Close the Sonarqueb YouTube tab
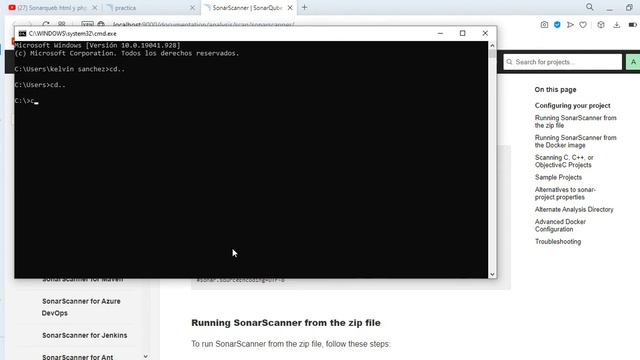This screenshot has width=640, height=360. pos(95,8)
